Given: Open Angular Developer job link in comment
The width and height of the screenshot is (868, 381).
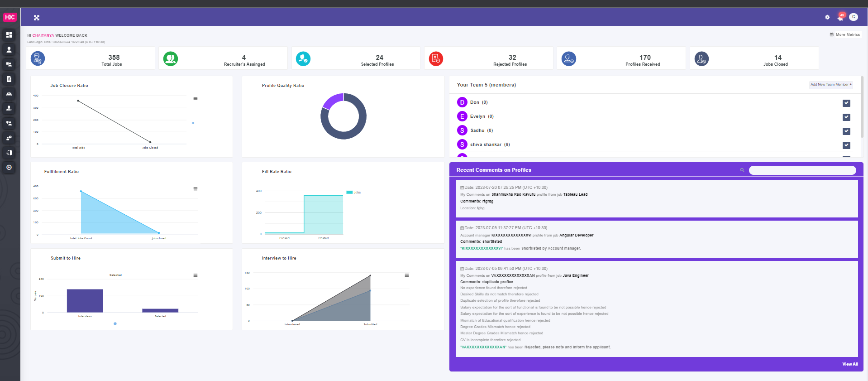Looking at the screenshot, I should point(576,235).
